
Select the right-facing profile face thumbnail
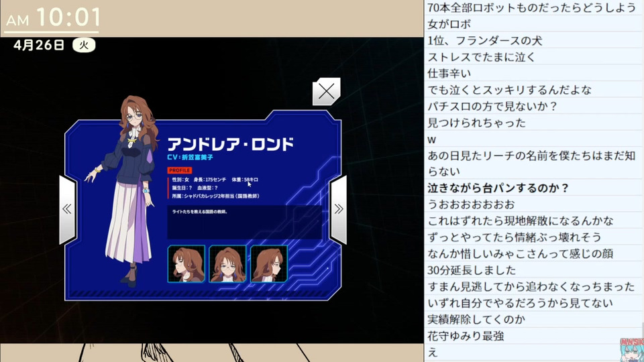[x=269, y=264]
